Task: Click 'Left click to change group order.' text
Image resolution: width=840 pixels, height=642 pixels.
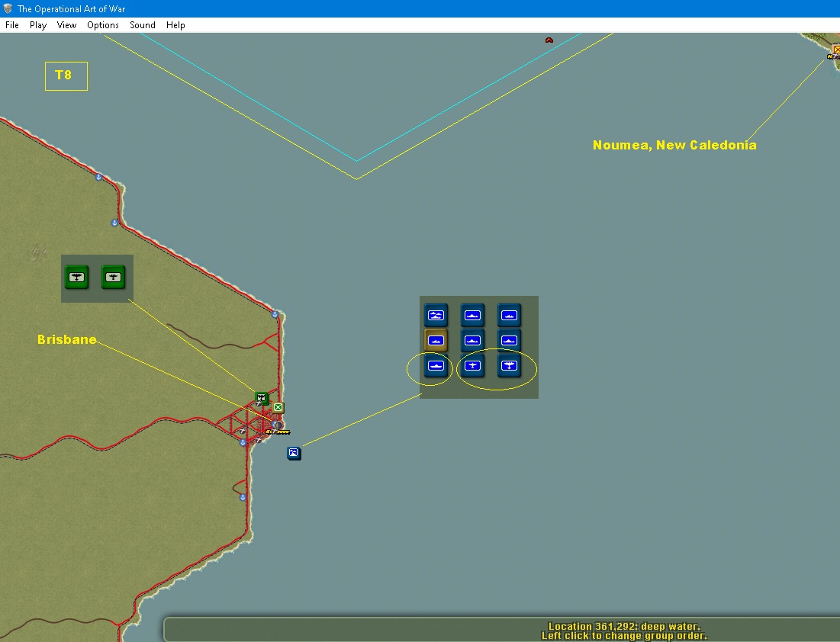Action: coord(624,636)
